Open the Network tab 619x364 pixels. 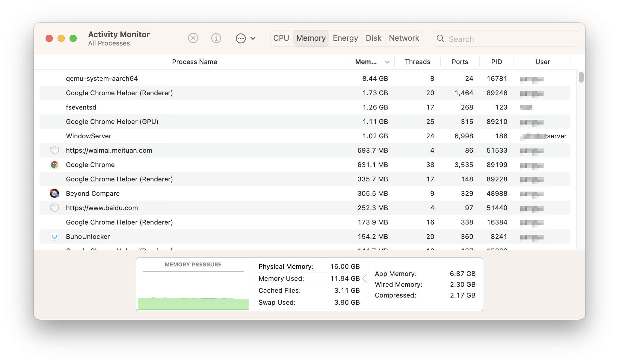404,38
